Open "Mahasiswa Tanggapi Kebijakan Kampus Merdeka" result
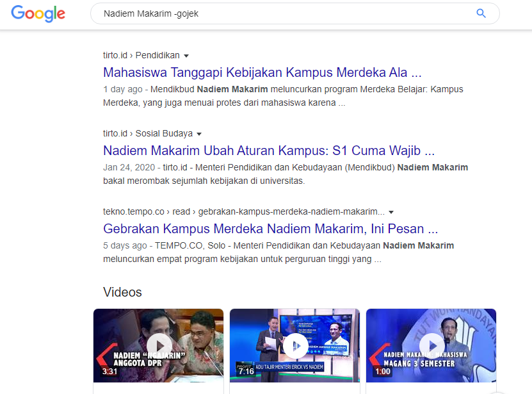This screenshot has width=532, height=394. (262, 72)
